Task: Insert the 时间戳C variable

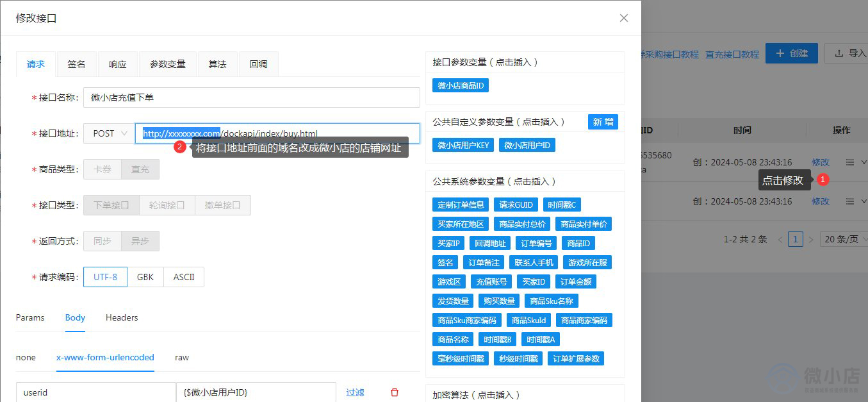Action: coord(562,205)
